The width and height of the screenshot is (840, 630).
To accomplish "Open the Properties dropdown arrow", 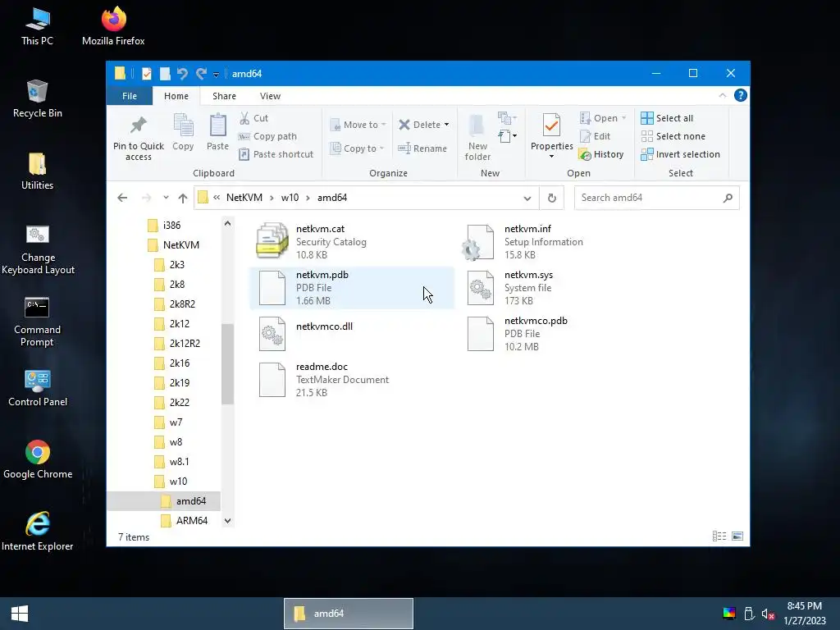I will coord(551,157).
